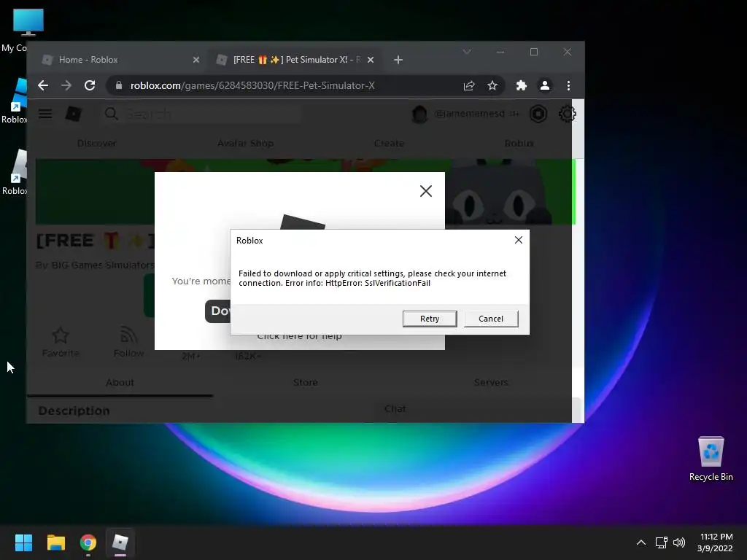Open Chrome extensions puzzle icon
This screenshot has width=747, height=560.
tap(521, 86)
